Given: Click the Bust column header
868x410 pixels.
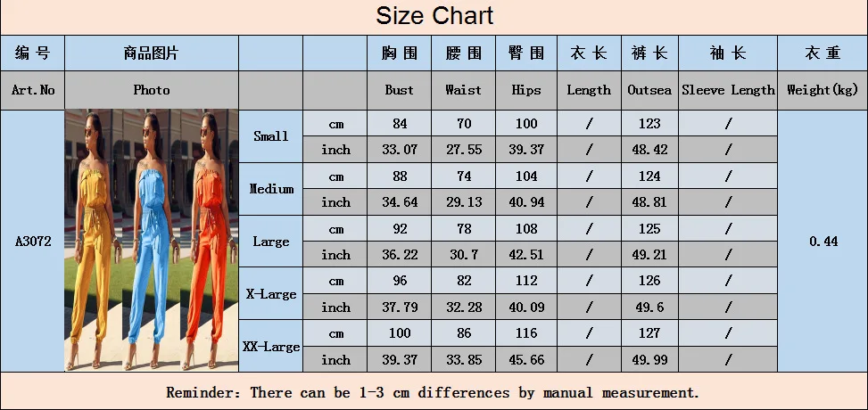Looking at the screenshot, I should point(399,90).
